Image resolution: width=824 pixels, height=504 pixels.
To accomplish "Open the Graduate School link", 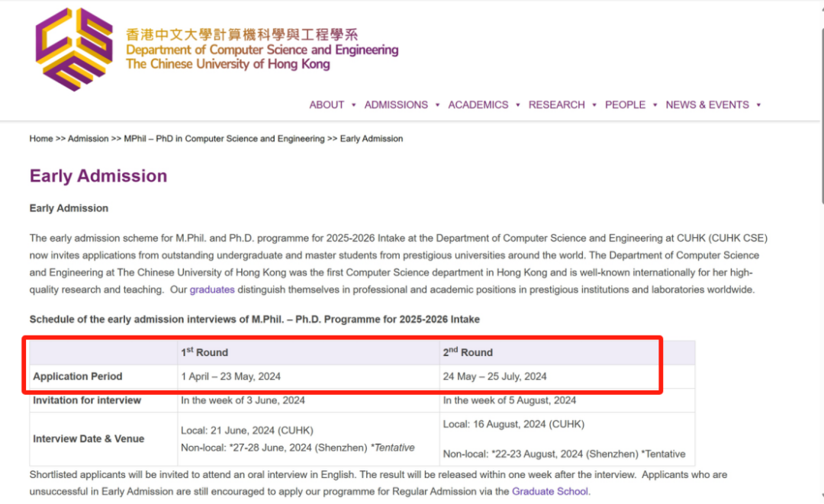I will pyautogui.click(x=549, y=491).
